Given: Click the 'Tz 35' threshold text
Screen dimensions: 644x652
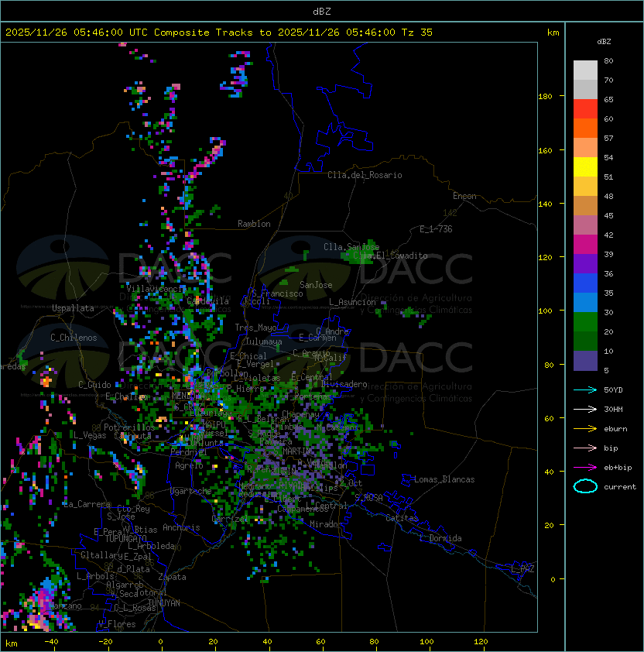Looking at the screenshot, I should (x=417, y=33).
